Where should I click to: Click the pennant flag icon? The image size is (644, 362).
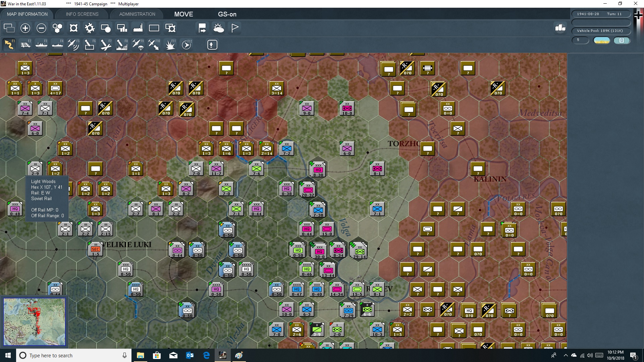click(235, 28)
